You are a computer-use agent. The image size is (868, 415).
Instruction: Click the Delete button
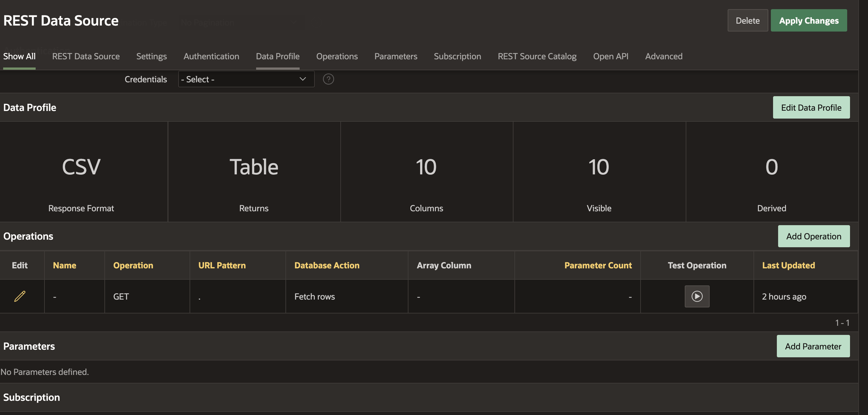(747, 20)
